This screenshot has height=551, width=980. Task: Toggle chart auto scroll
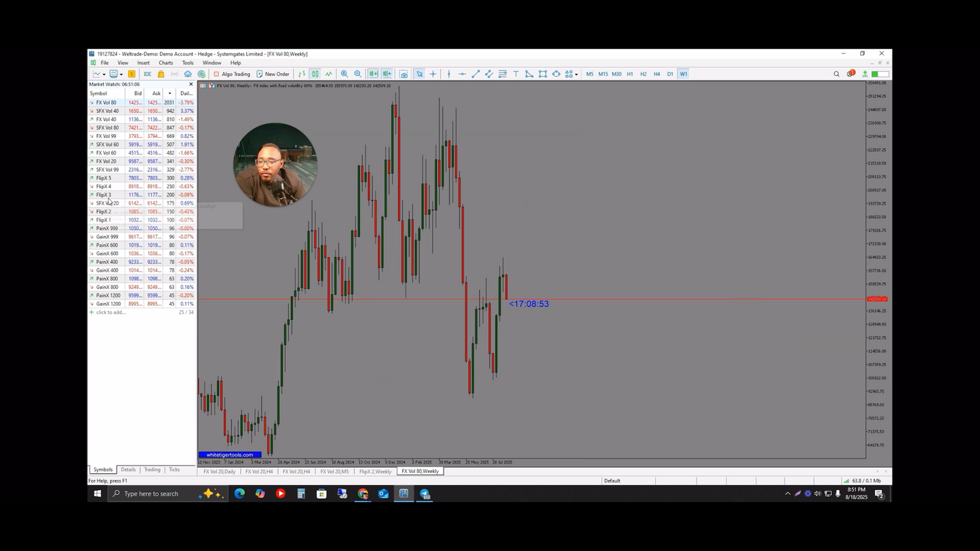point(374,74)
